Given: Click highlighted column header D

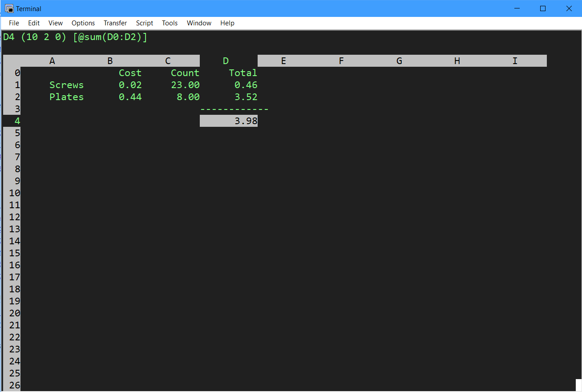Looking at the screenshot, I should click(x=226, y=61).
